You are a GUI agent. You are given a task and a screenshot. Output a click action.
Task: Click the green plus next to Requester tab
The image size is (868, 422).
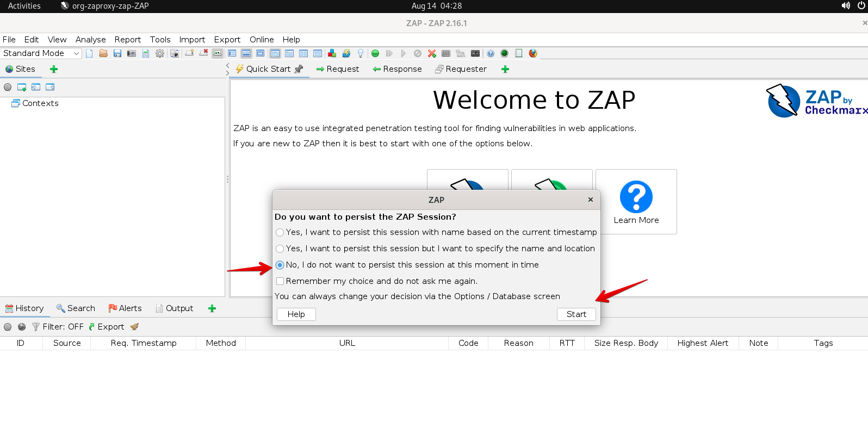[505, 69]
